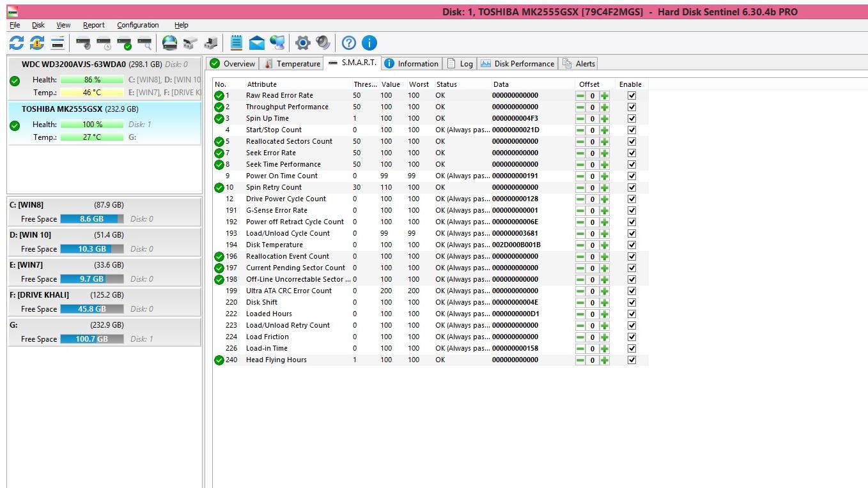Click the C: [WIN8] free space bar
The height and width of the screenshot is (488, 868).
point(91,219)
